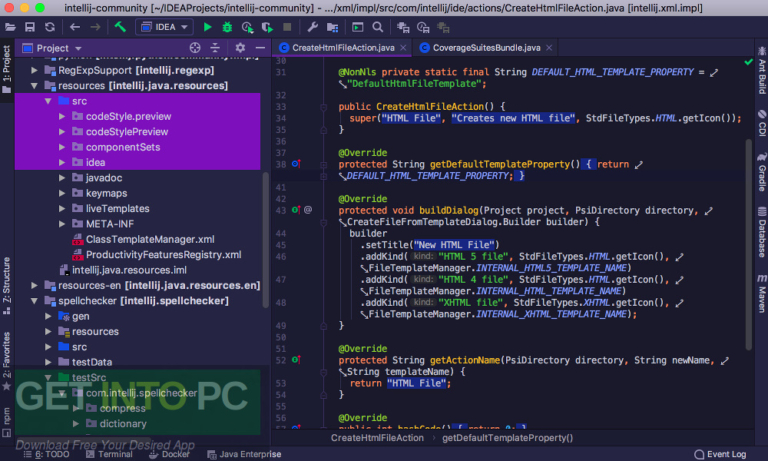Expand the META-INF folder
The height and width of the screenshot is (461, 768).
coord(62,224)
